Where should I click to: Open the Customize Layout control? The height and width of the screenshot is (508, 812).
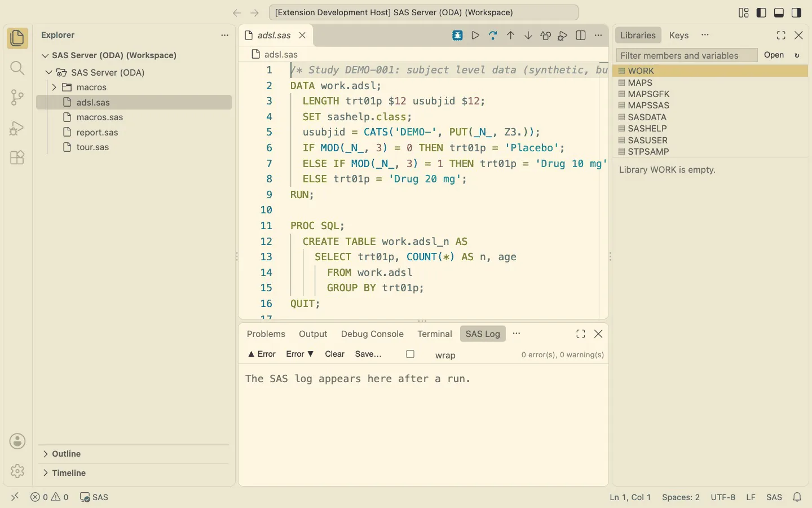(744, 12)
